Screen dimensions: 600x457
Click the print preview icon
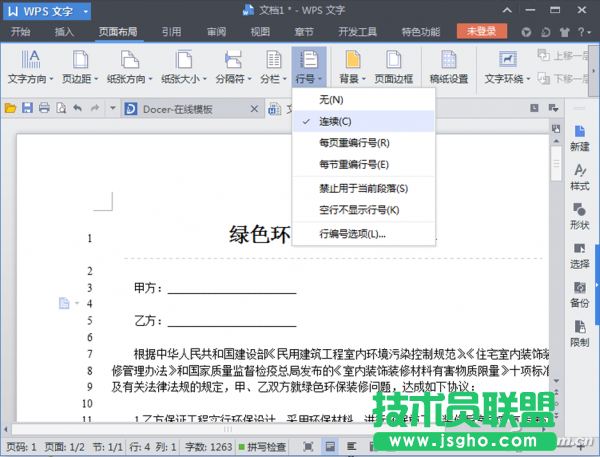61,108
